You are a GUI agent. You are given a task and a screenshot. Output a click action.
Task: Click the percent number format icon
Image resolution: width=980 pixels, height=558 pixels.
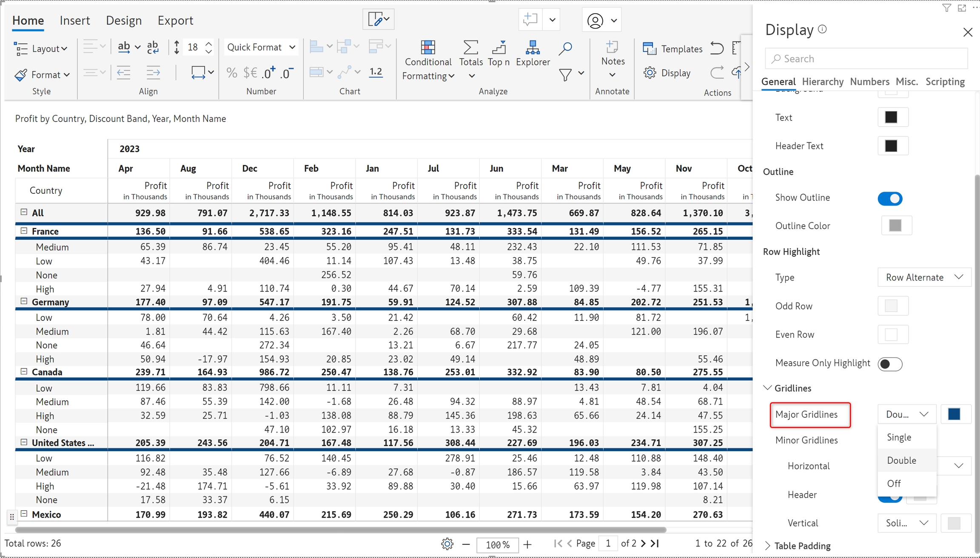pyautogui.click(x=232, y=73)
